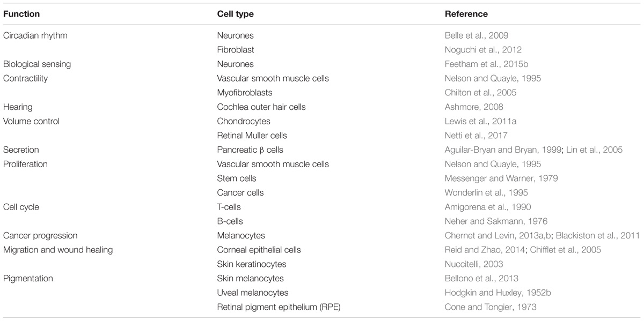This screenshot has height=321, width=644.
Task: Open Lin et al., 2005 reference
Action: click(x=594, y=150)
